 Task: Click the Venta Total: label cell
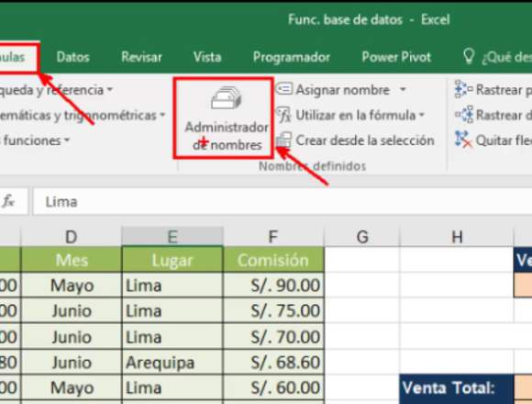click(457, 388)
